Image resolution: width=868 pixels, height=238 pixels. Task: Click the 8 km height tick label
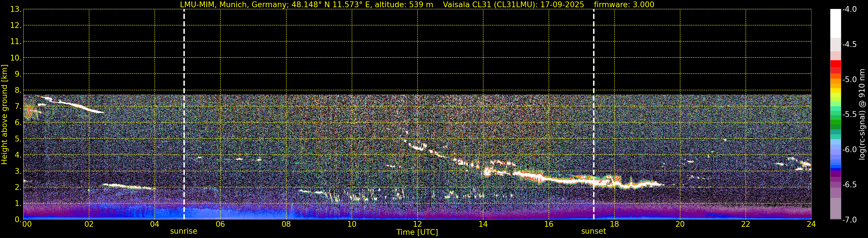[18, 90]
